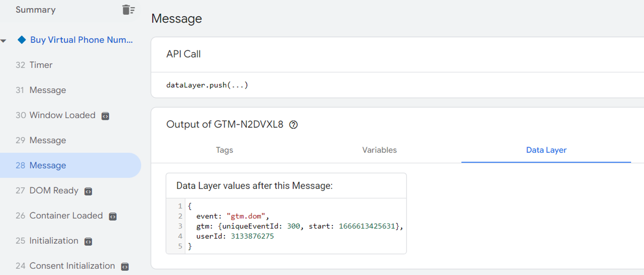Select the highlighted 28 Message event
Image resolution: width=644 pixels, height=275 pixels.
click(x=41, y=165)
